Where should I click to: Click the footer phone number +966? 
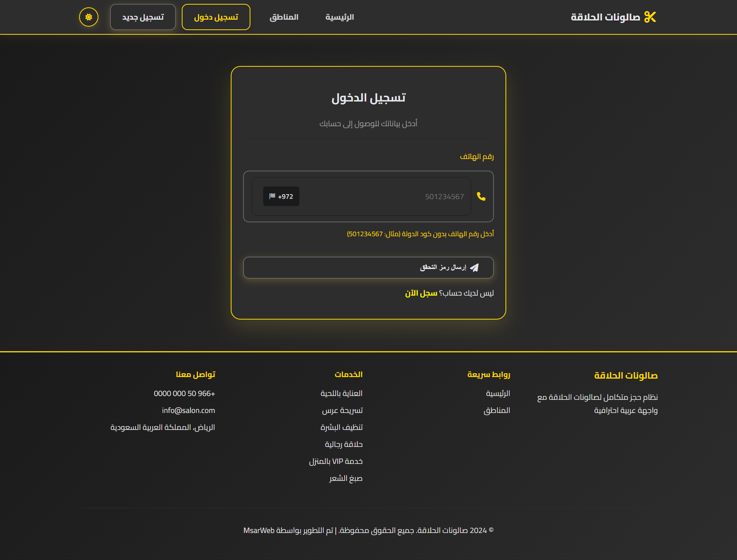pyautogui.click(x=184, y=393)
